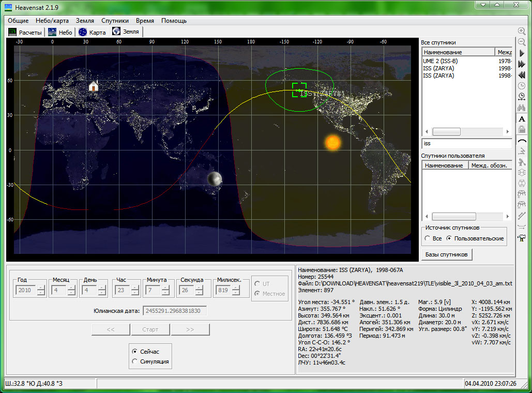Click the hammer tools icon in right toolbar
The width and height of the screenshot is (532, 393).
pos(522,238)
